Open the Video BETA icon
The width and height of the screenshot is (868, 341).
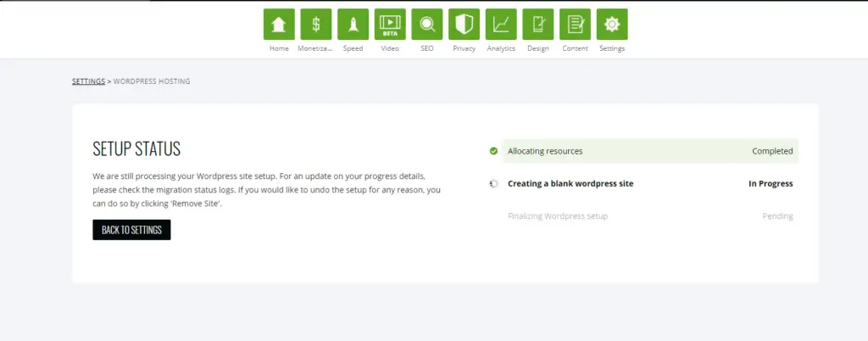pyautogui.click(x=390, y=25)
